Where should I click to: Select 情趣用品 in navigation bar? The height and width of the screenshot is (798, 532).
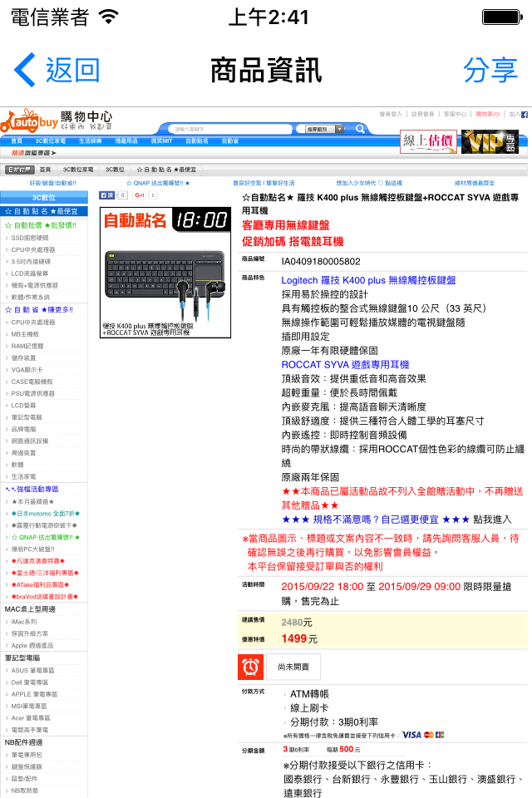pyautogui.click(x=126, y=141)
